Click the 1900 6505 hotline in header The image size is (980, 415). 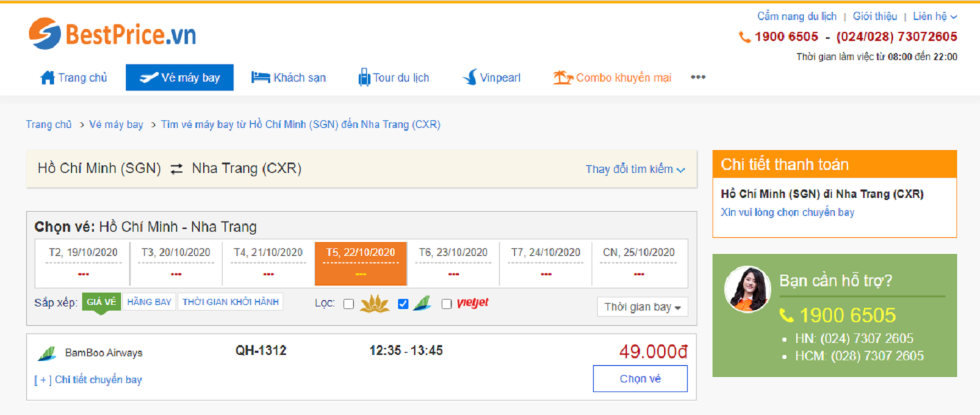786,37
